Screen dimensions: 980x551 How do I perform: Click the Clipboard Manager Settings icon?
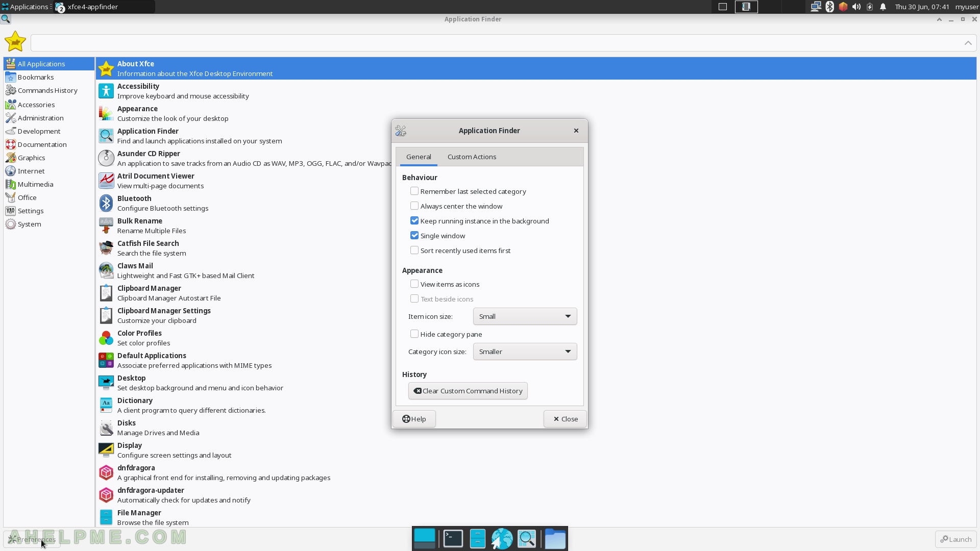[x=106, y=315]
